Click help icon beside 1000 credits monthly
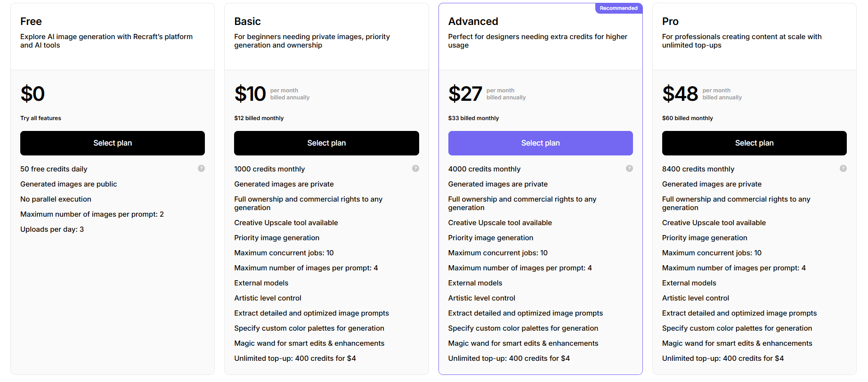868x382 pixels. pos(415,169)
